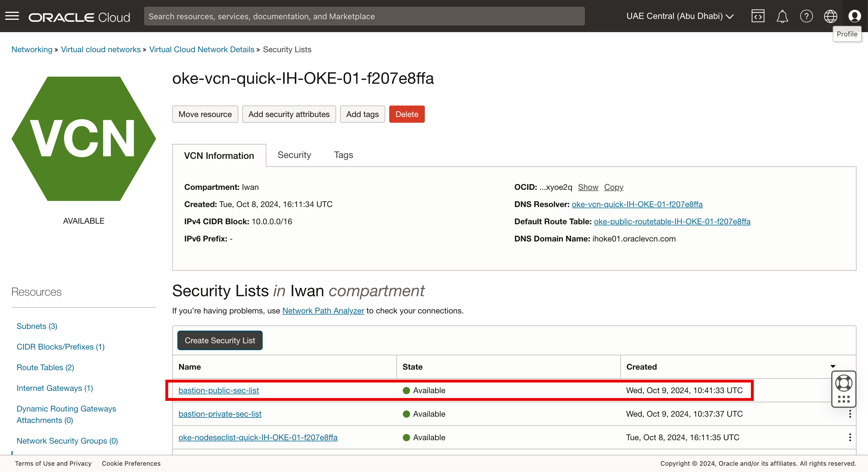
Task: Open Subnets (3) in Resources
Action: tap(37, 326)
